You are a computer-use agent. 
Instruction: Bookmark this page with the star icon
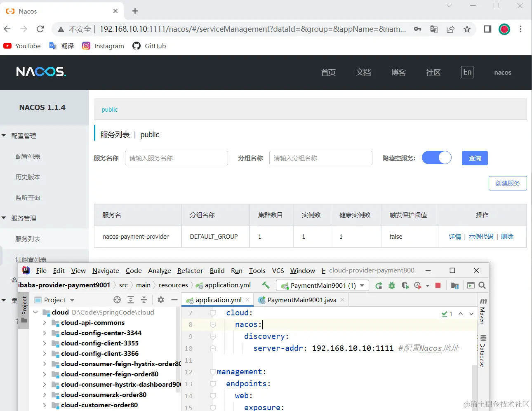[467, 29]
